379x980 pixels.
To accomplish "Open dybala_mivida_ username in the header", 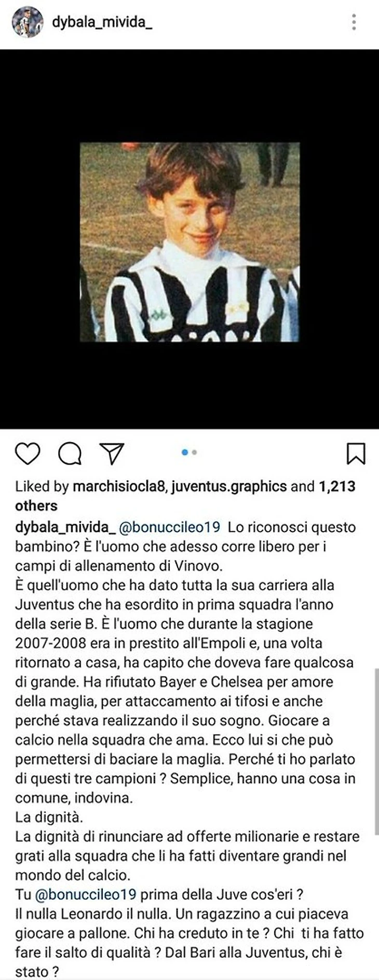I will point(102,22).
